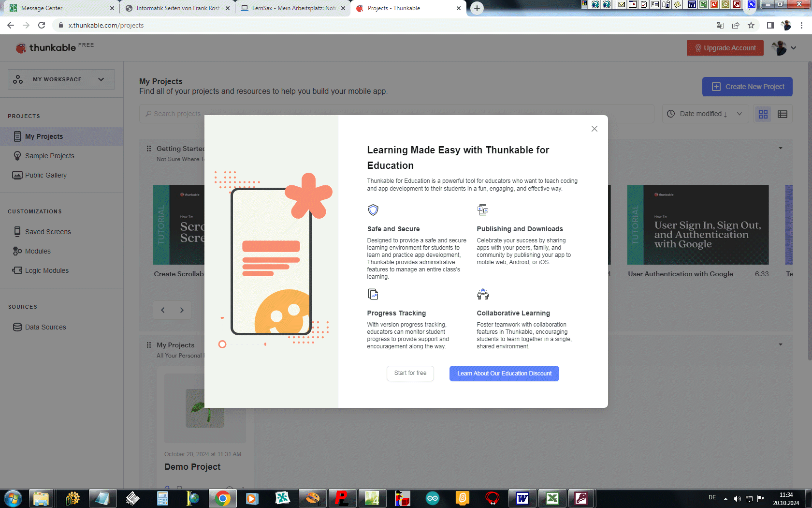Viewport: 812px width, 508px height.
Task: Switch to list view layout
Action: (783, 114)
